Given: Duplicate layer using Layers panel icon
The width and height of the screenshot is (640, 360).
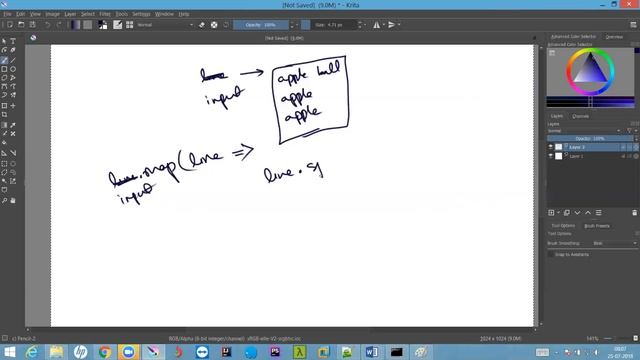Looking at the screenshot, I should tap(567, 213).
